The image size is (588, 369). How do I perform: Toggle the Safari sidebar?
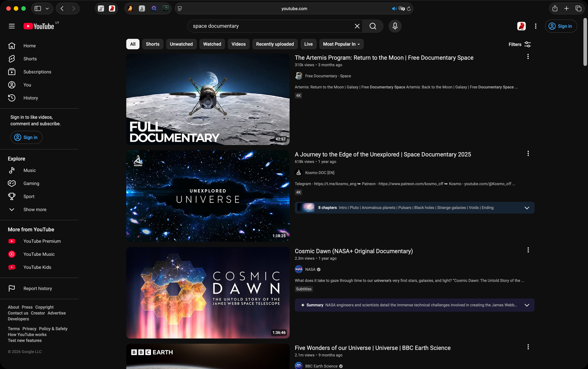click(37, 8)
